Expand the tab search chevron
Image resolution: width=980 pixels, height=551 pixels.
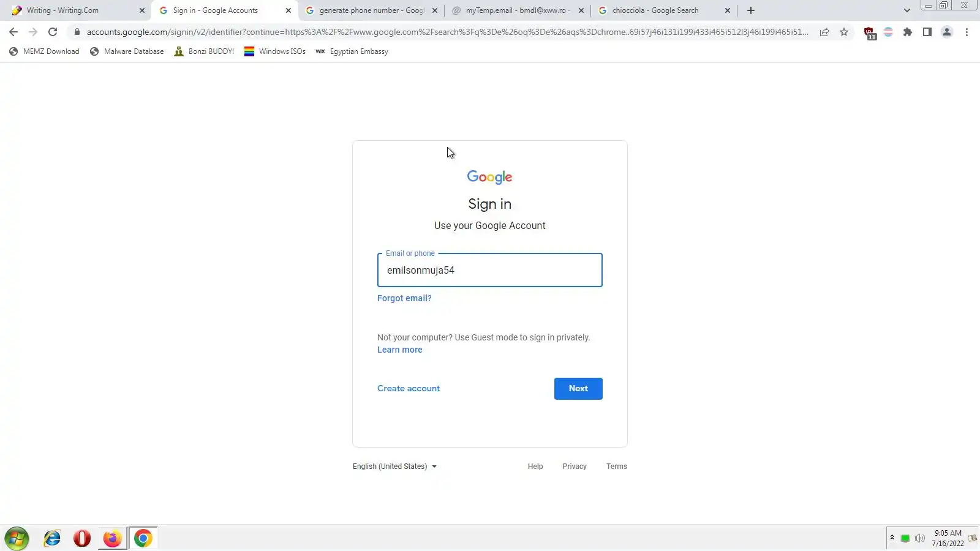pos(907,10)
